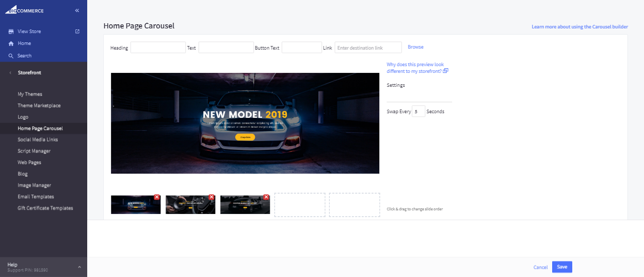Go back using Storefront chevron arrow
This screenshot has width=644, height=277.
[11, 73]
